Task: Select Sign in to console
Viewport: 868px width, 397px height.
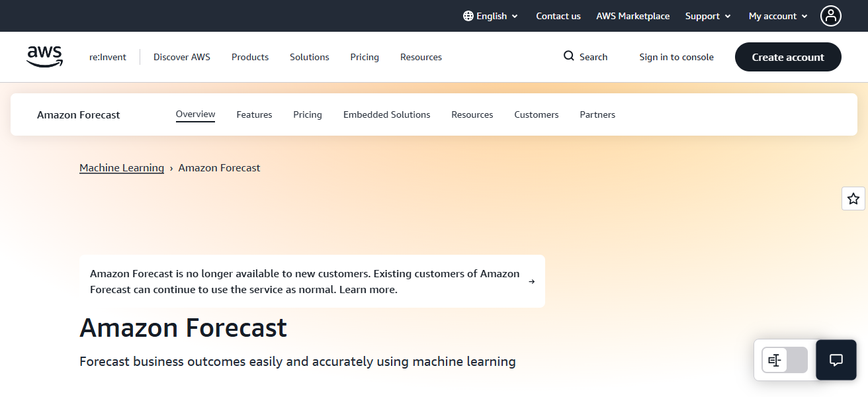Action: pyautogui.click(x=676, y=57)
